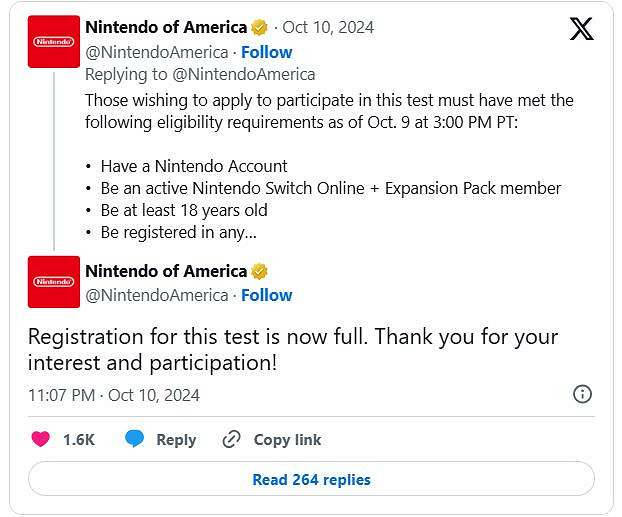622x517 pixels.
Task: Click the Replying to @NintendoAmerica text
Action: click(x=200, y=74)
